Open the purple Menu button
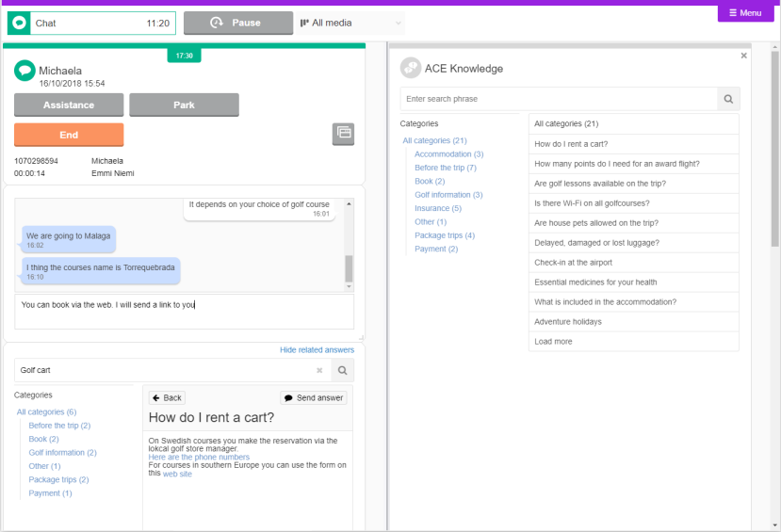Viewport: 781px width, 532px height. pos(745,13)
